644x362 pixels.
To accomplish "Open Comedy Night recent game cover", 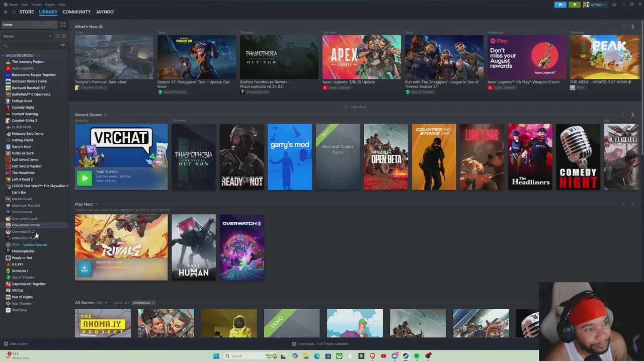I will (578, 157).
